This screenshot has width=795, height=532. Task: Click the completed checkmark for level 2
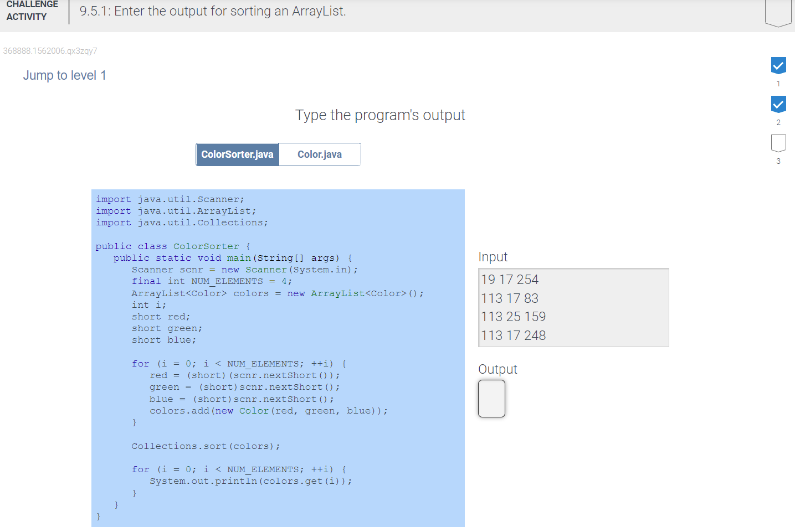[x=778, y=104]
